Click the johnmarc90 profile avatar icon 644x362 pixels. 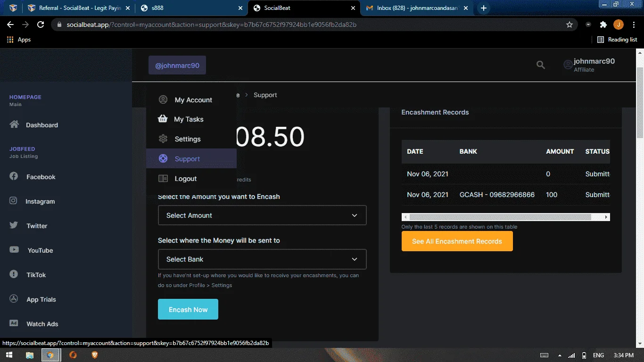(x=568, y=65)
